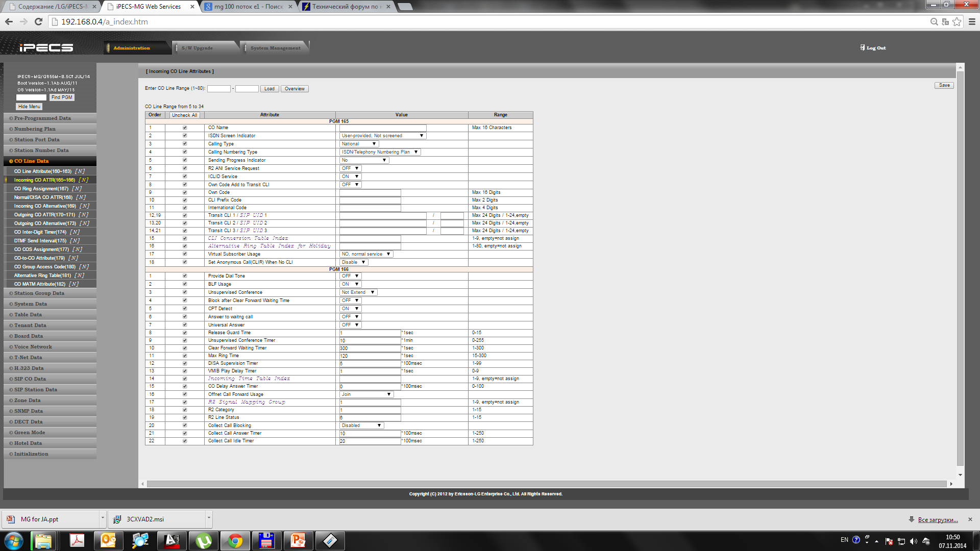Click the browser reload page icon
Viewport: 980px width, 551px height.
[x=38, y=21]
